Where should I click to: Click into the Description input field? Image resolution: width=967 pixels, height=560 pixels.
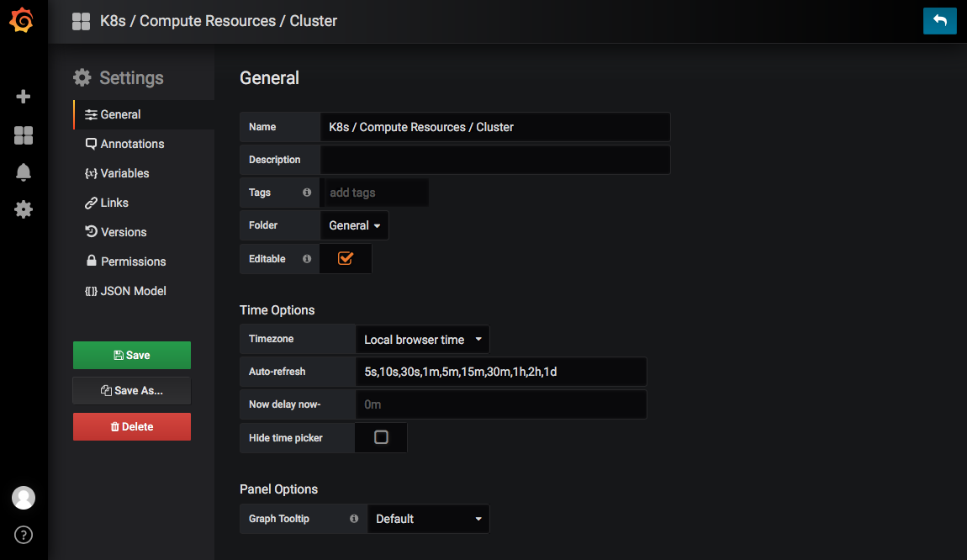495,160
